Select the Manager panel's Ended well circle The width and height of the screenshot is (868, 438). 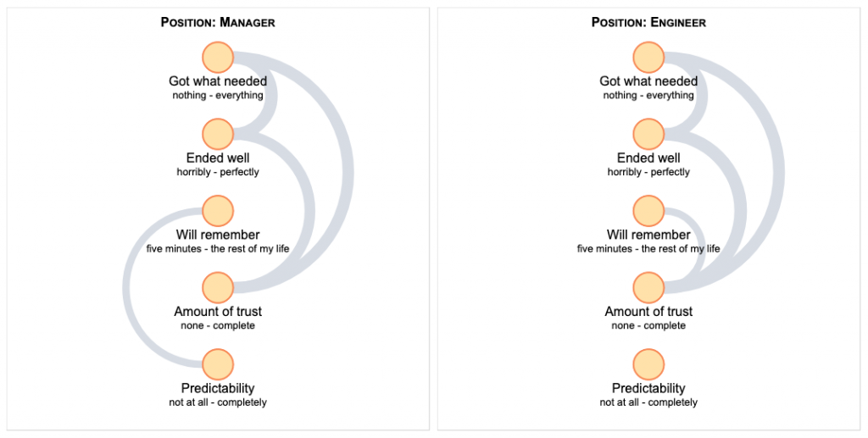click(x=218, y=134)
